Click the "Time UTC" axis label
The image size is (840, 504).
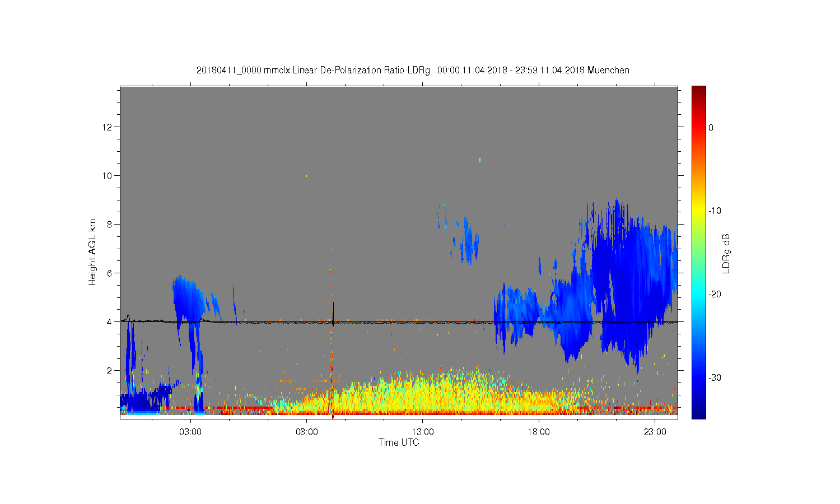click(x=399, y=442)
